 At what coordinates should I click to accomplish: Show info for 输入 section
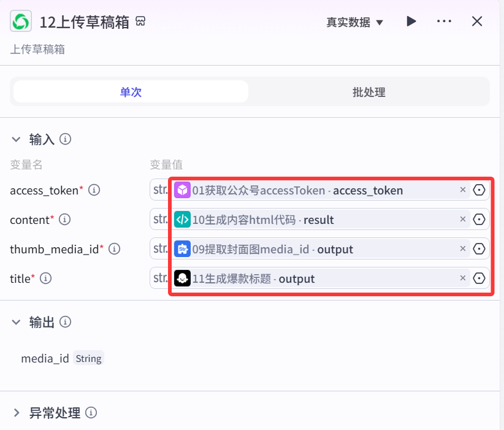(x=65, y=139)
